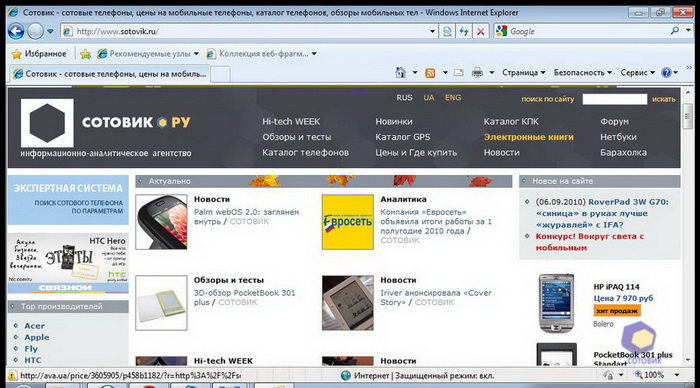700x388 pixels.
Task: Click the HP iPAQ 114 device image
Action: [556, 303]
